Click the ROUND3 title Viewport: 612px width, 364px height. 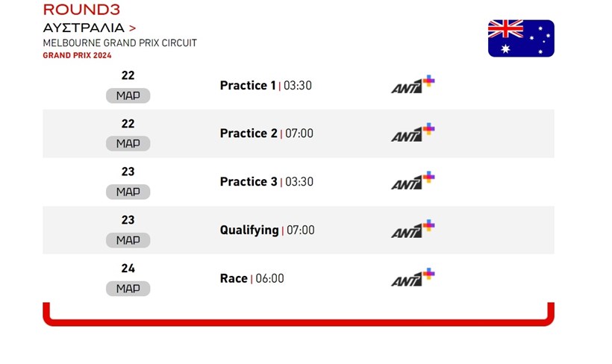(81, 10)
